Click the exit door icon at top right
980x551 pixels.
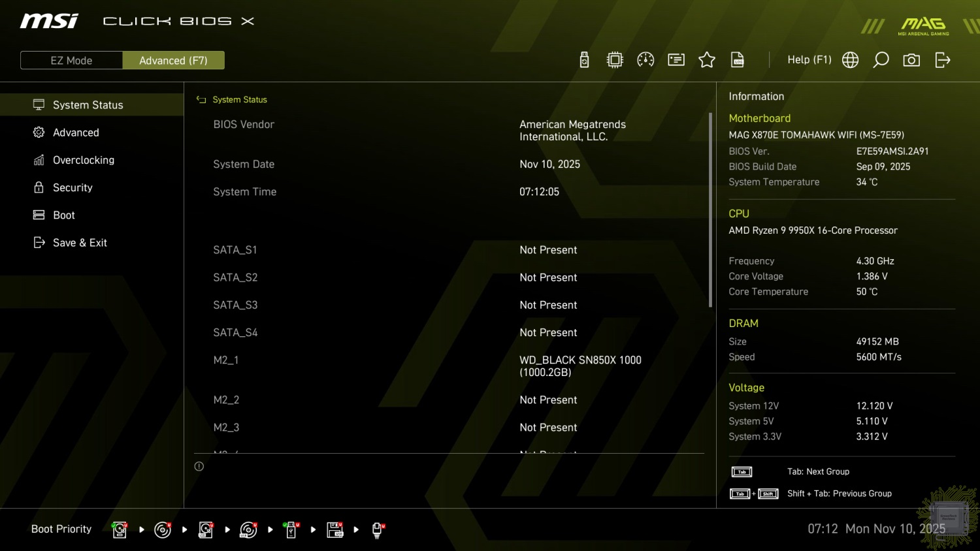tap(942, 60)
